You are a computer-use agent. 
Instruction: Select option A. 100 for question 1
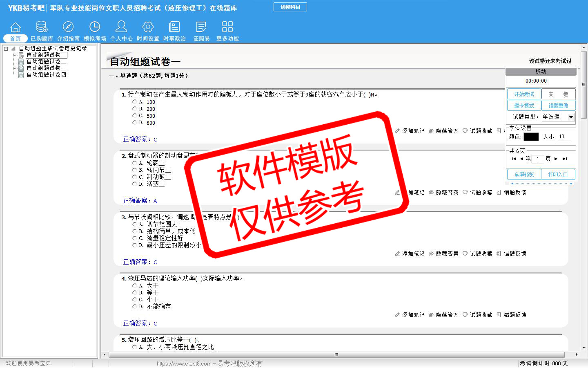[134, 102]
